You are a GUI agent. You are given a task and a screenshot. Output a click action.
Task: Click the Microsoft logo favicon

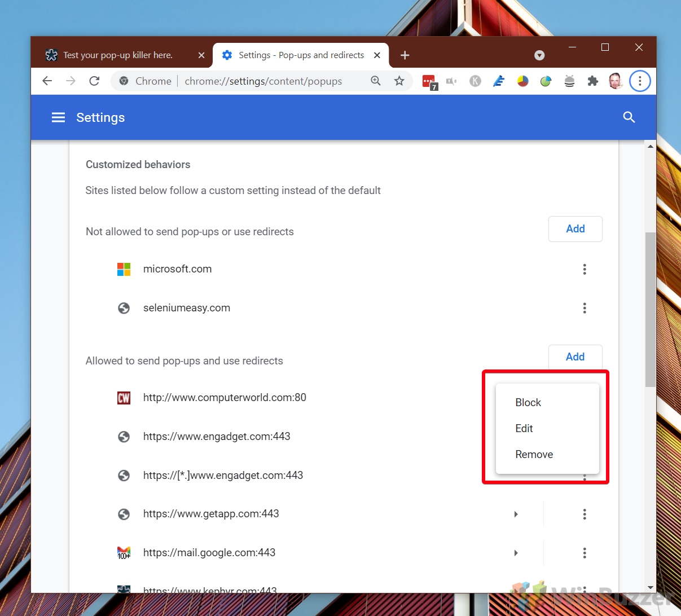[124, 269]
